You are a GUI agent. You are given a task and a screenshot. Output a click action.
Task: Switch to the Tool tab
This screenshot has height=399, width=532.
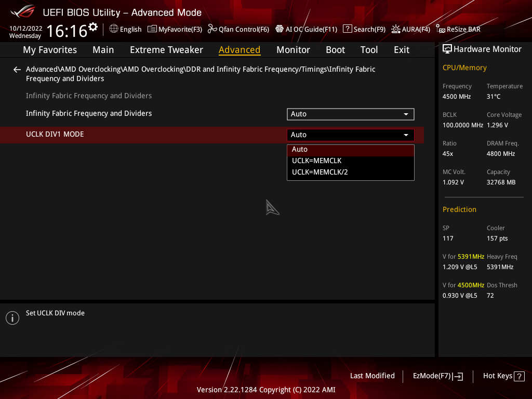(x=369, y=50)
